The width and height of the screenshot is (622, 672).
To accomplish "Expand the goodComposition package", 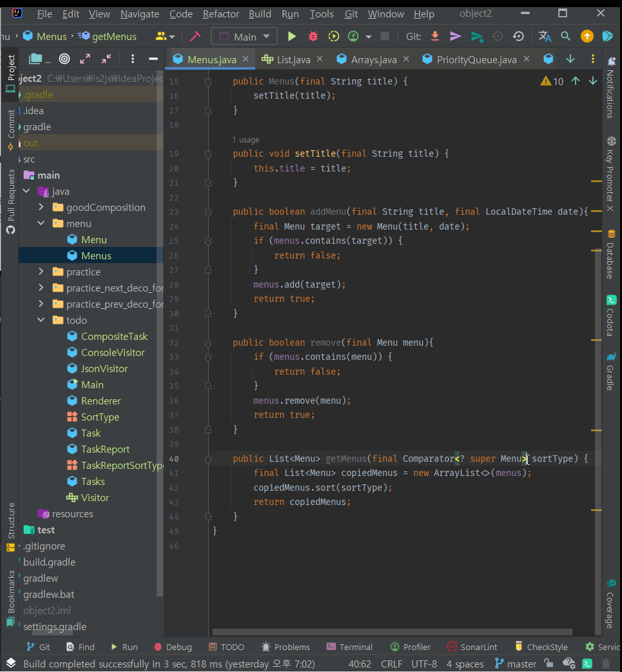I will [41, 208].
